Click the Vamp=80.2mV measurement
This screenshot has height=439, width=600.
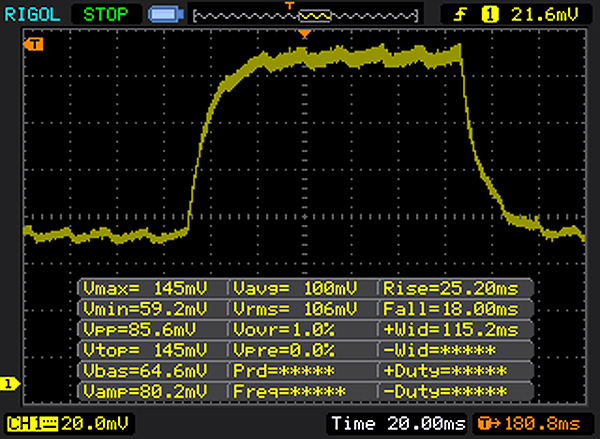145,392
